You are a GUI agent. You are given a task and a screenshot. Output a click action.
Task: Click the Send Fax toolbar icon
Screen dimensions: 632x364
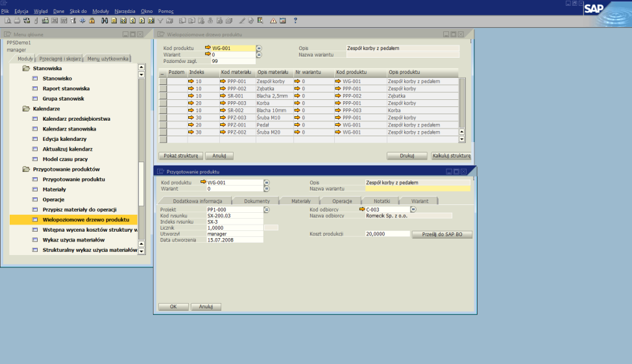(45, 21)
